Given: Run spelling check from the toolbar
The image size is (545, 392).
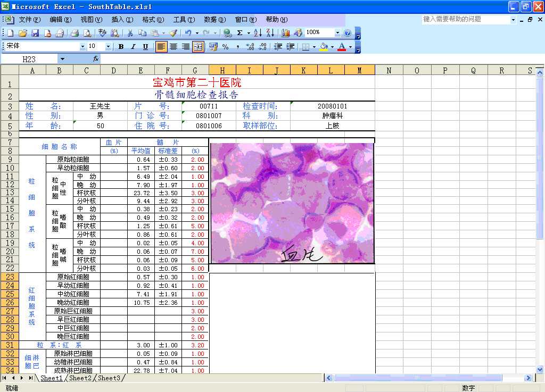Looking at the screenshot, I should tap(102, 33).
